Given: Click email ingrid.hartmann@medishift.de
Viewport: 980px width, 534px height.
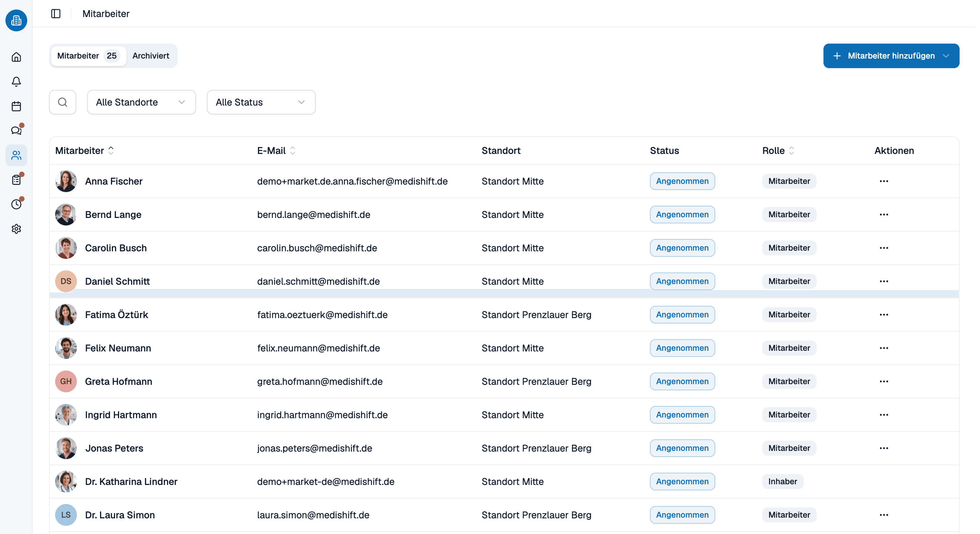Looking at the screenshot, I should click(322, 415).
